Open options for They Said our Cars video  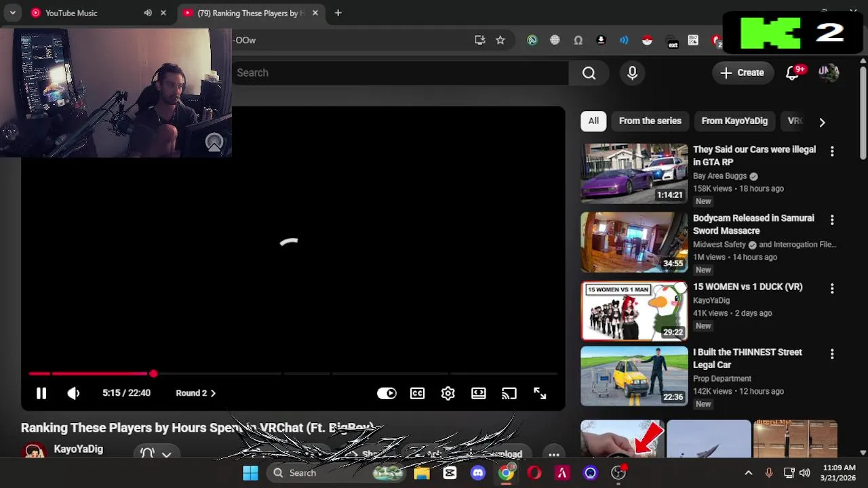point(832,151)
